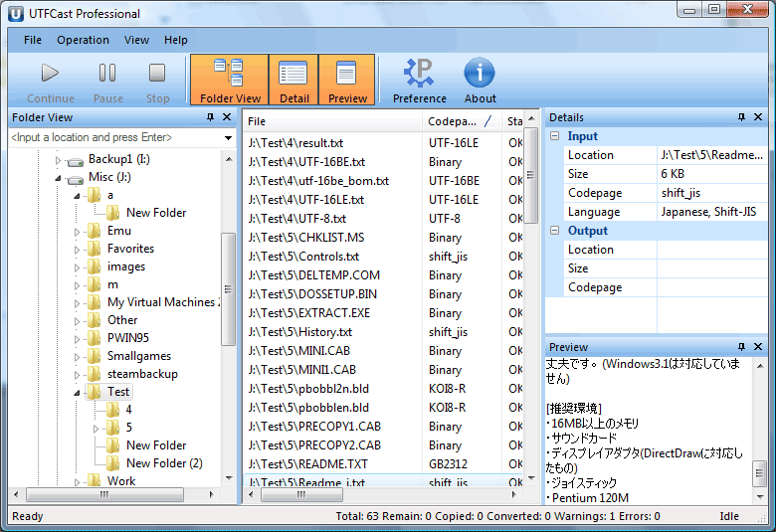Select J:\Test\5\EXTRACT.EXE row
Image resolution: width=776 pixels, height=532 pixels.
[384, 313]
